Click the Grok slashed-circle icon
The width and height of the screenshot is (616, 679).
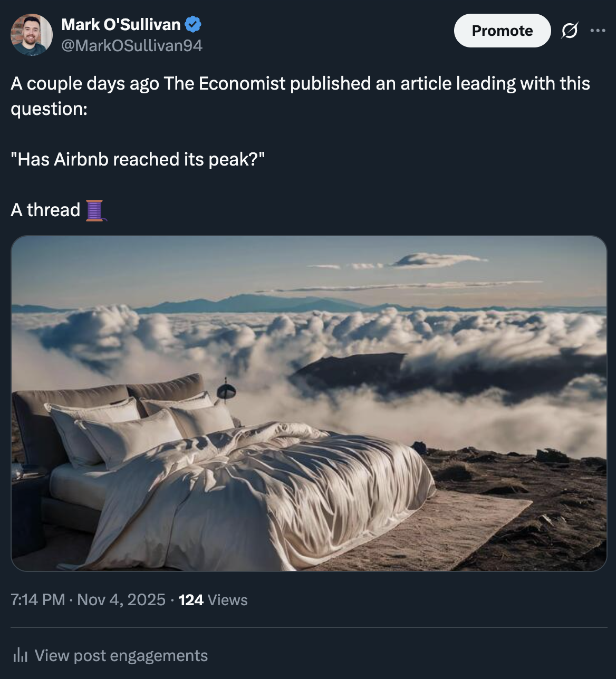[569, 31]
